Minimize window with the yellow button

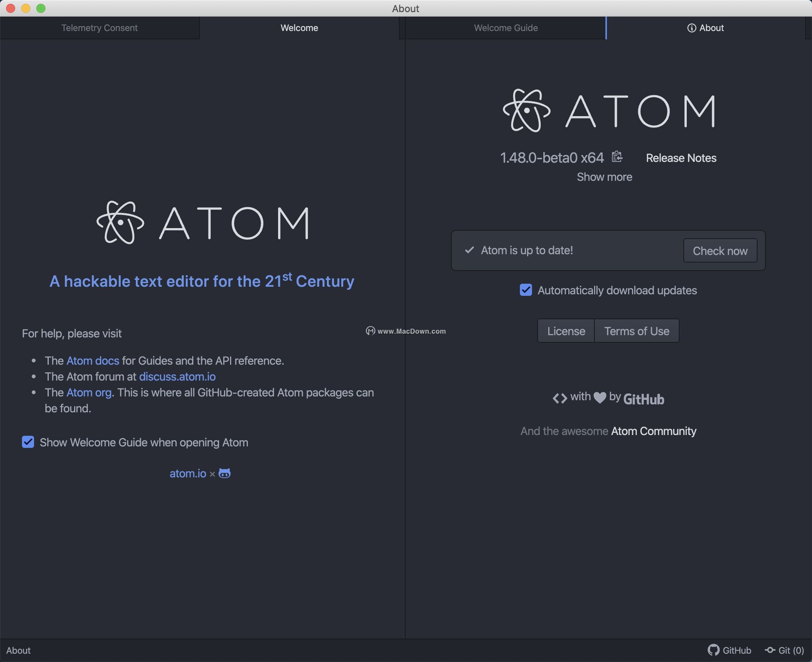[26, 8]
